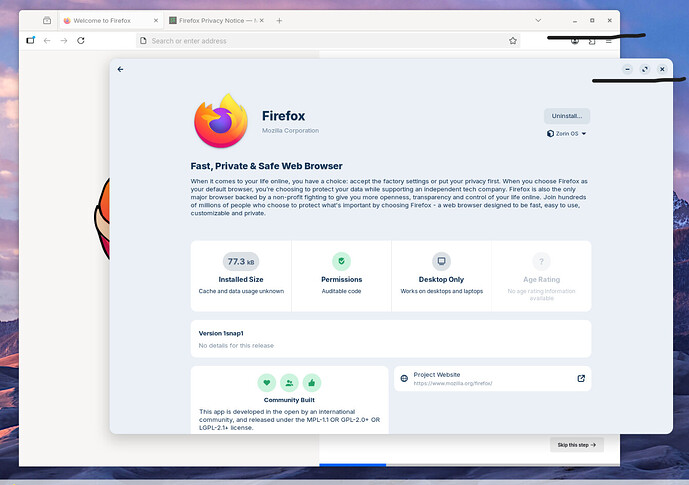Open the Firefox View icon before tabs

[x=47, y=20]
